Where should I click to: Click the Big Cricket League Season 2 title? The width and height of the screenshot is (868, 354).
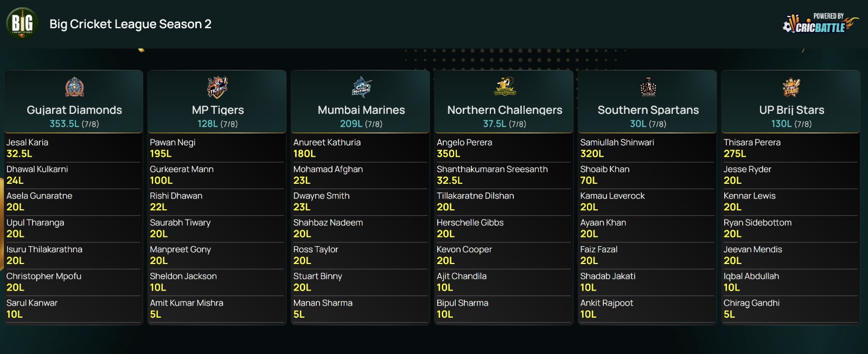coord(130,24)
